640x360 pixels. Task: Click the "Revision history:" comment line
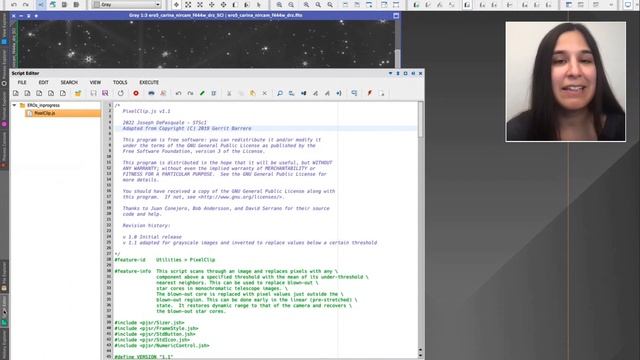point(147,226)
